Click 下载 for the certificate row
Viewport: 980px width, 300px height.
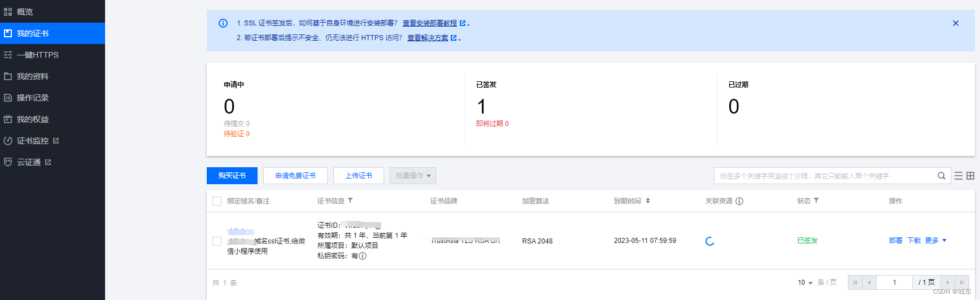(914, 241)
